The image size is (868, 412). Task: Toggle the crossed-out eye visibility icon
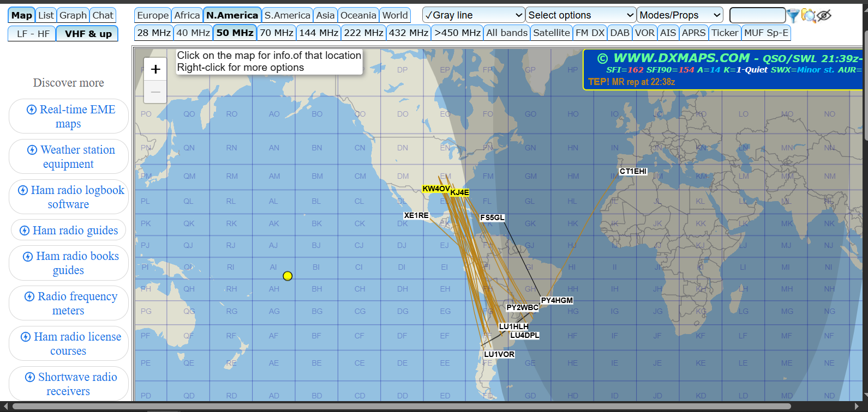pyautogui.click(x=824, y=16)
